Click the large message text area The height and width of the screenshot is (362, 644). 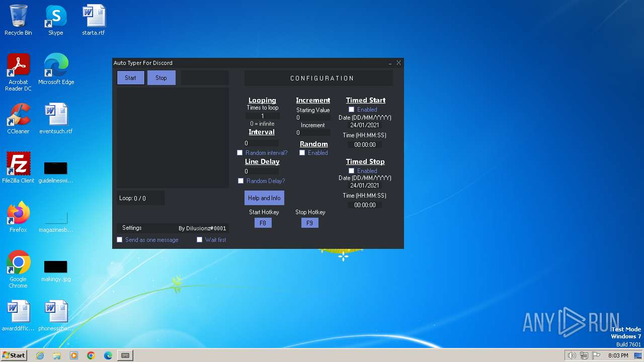click(173, 138)
